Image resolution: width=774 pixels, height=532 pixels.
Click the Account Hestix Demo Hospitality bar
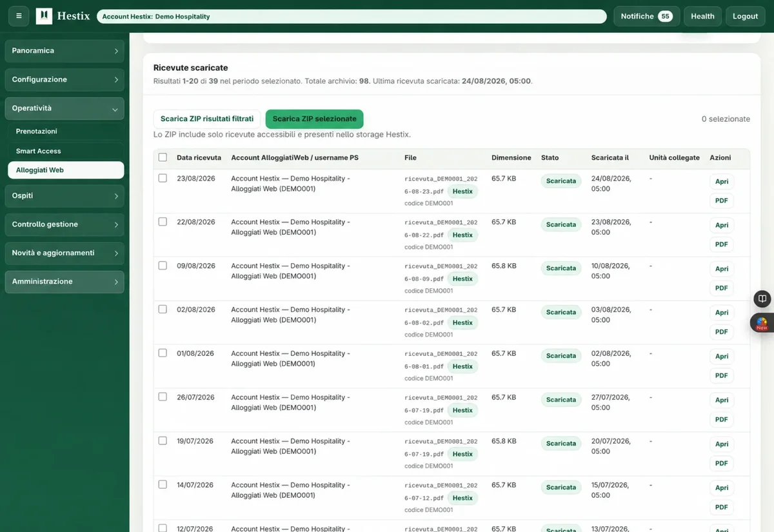coord(352,16)
